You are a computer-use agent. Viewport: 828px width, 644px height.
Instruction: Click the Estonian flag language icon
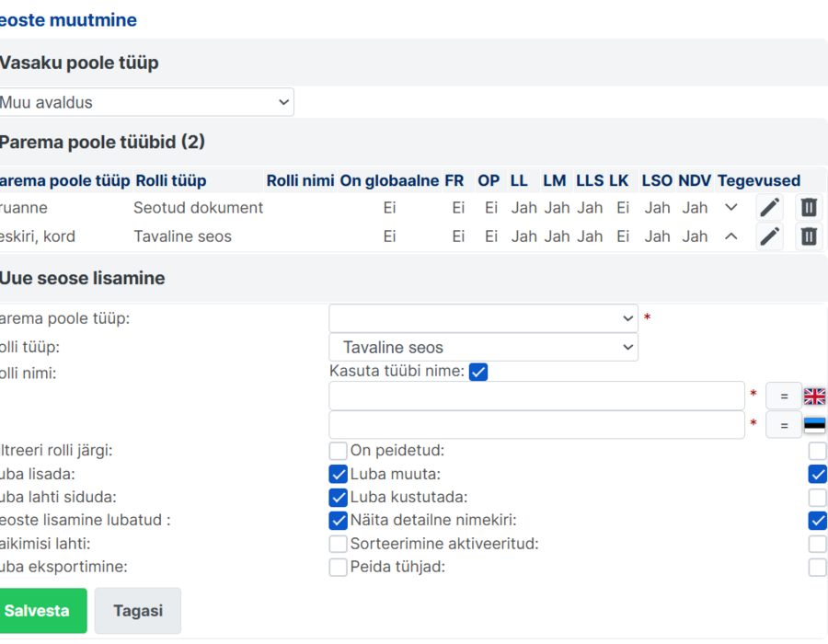814,425
